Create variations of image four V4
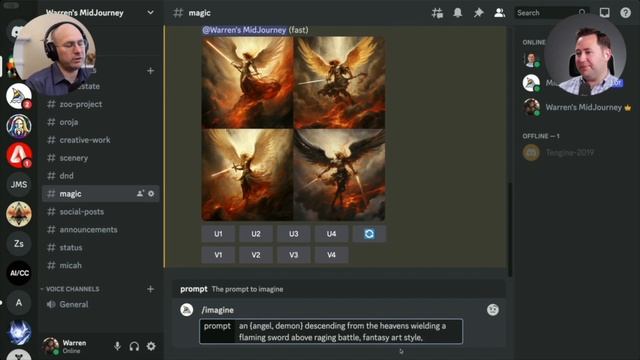The image size is (640, 360). coord(331,255)
